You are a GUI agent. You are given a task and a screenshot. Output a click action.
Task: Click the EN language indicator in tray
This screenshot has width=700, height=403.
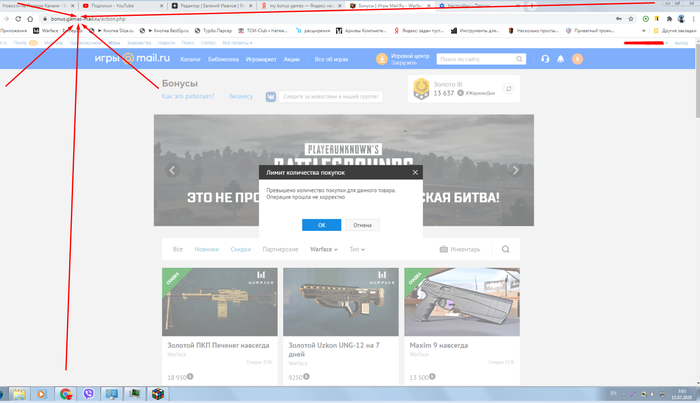click(x=613, y=394)
